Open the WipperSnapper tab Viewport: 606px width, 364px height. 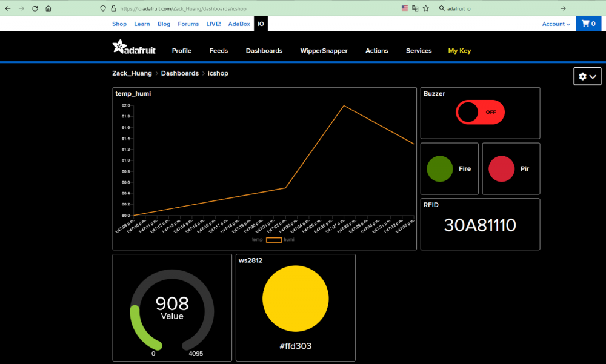324,51
